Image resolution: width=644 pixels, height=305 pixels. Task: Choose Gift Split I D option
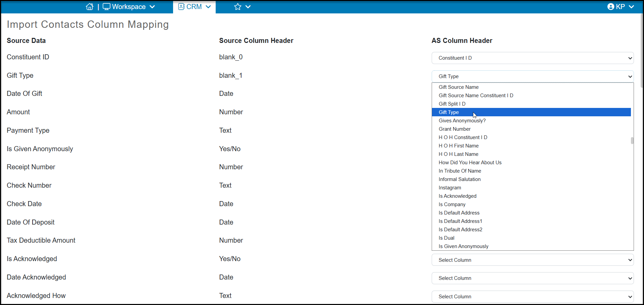[x=531, y=104]
